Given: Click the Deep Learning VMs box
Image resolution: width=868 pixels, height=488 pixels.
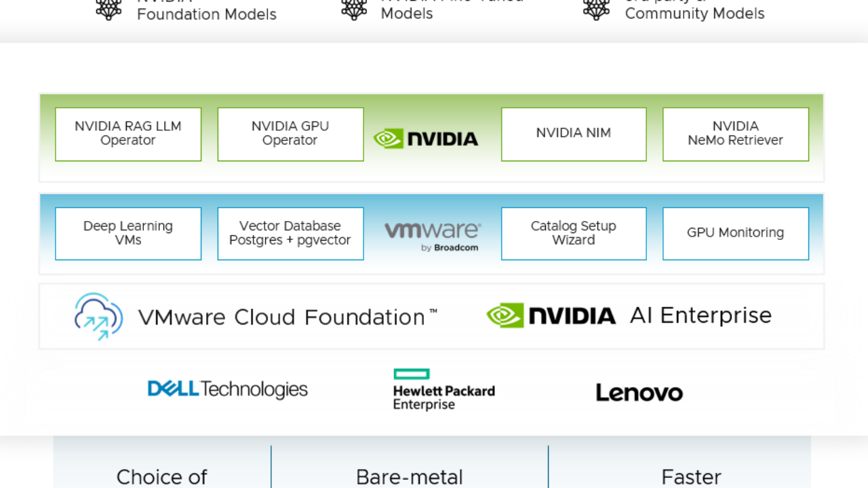Looking at the screenshot, I should tap(128, 234).
